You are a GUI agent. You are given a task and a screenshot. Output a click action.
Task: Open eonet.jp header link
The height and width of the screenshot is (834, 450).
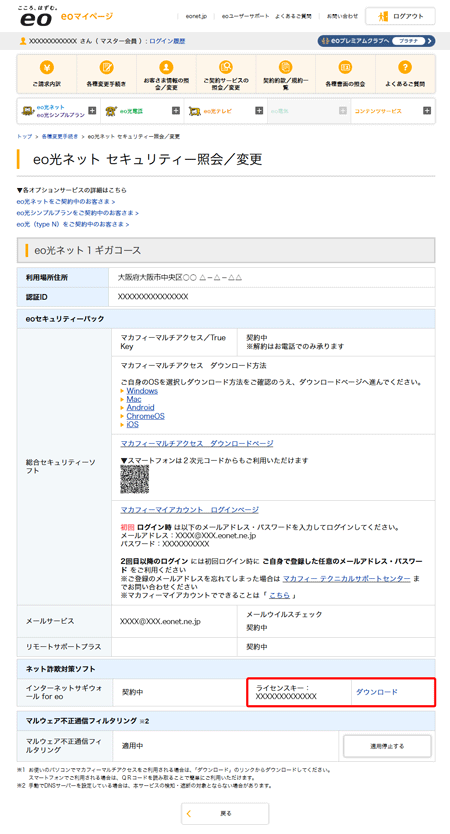tap(196, 16)
